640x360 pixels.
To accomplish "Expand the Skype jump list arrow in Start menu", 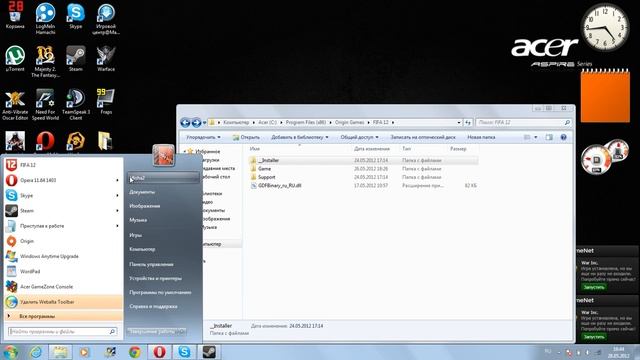I will click(118, 196).
